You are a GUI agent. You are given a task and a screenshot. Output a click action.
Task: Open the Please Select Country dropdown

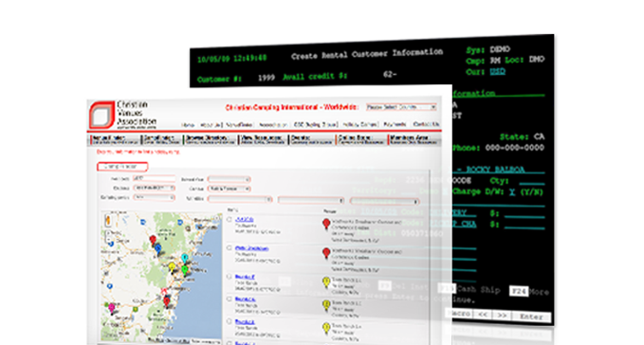(401, 107)
